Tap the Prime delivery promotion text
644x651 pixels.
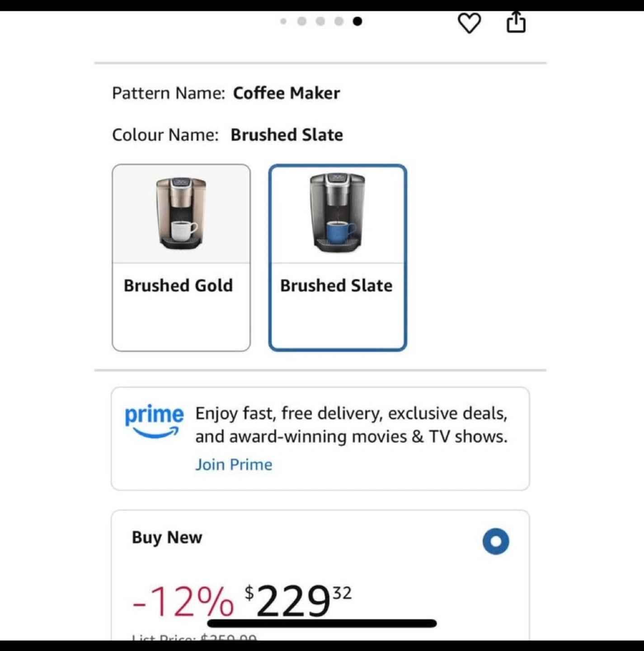351,425
